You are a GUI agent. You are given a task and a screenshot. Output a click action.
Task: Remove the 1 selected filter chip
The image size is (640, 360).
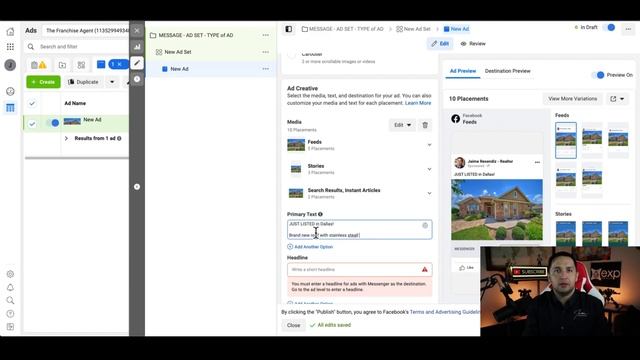(119, 64)
